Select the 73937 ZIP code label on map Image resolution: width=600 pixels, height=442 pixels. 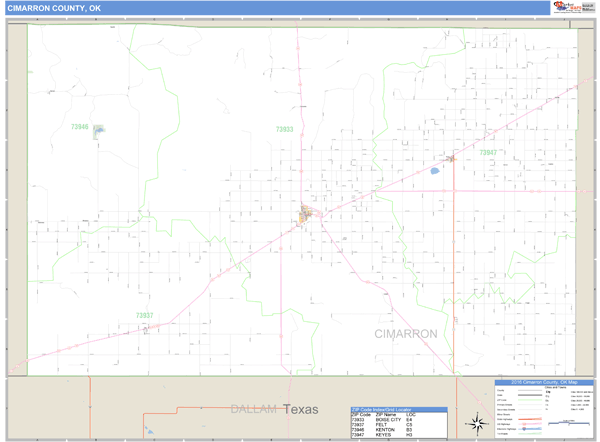145,315
